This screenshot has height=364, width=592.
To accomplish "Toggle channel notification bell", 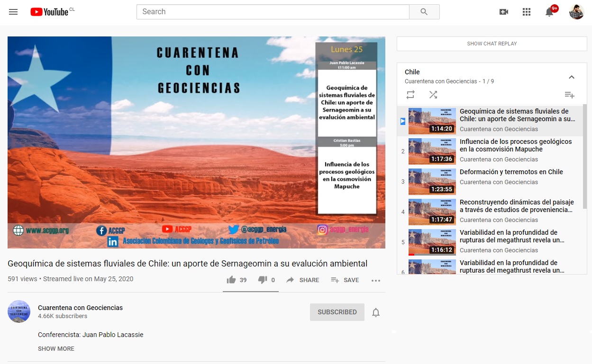I will (376, 312).
